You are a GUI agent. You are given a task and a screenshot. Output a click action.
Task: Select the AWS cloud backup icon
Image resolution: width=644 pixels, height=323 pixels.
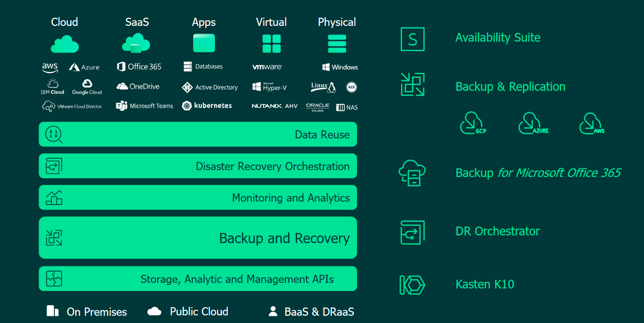[592, 123]
